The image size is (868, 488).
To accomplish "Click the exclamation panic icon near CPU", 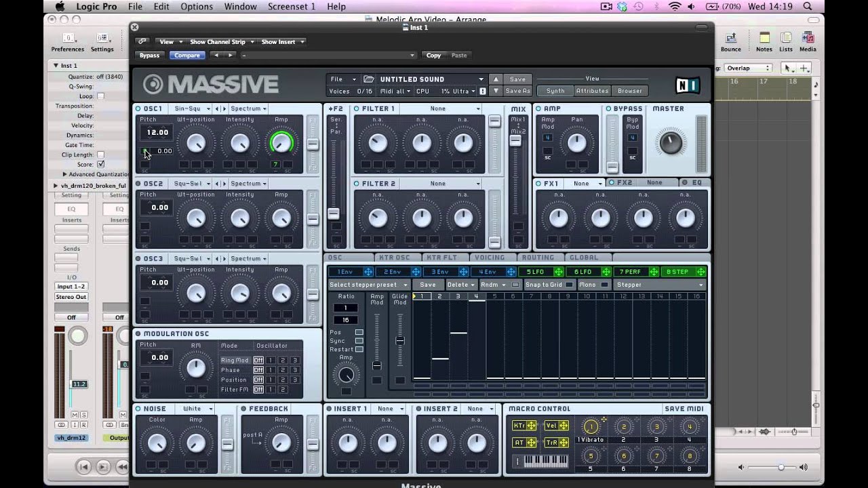I will [482, 91].
